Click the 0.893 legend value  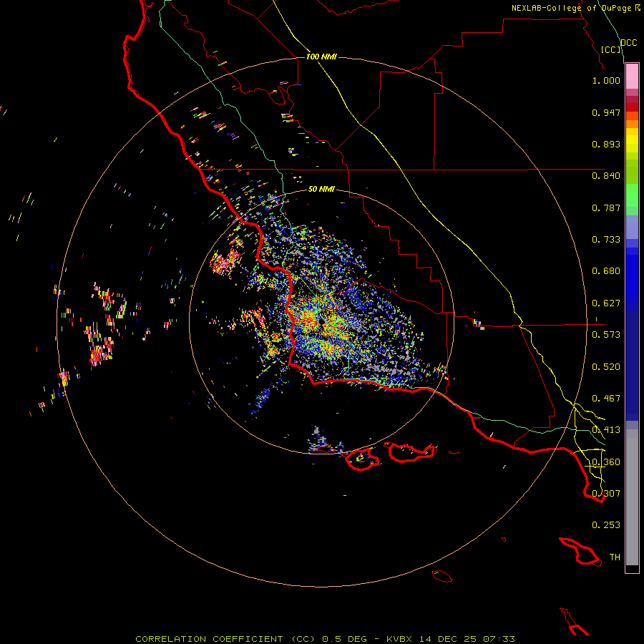pyautogui.click(x=606, y=144)
